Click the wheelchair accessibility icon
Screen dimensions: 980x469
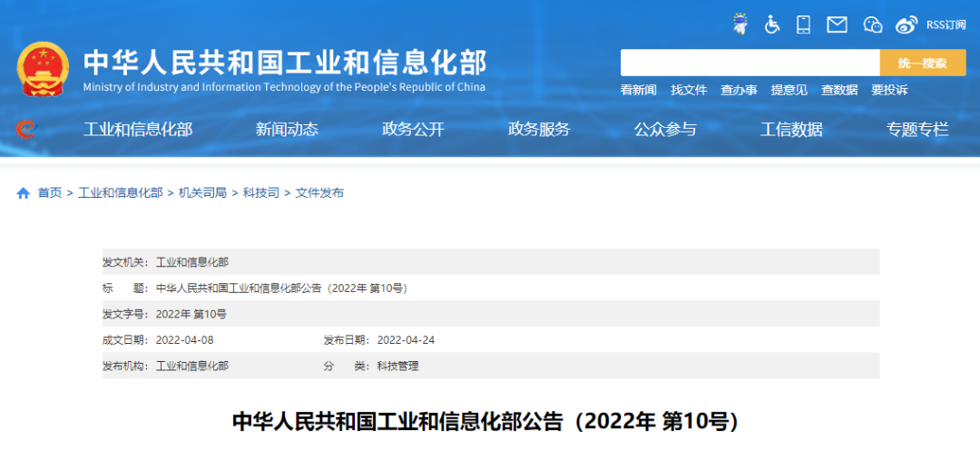point(772,24)
